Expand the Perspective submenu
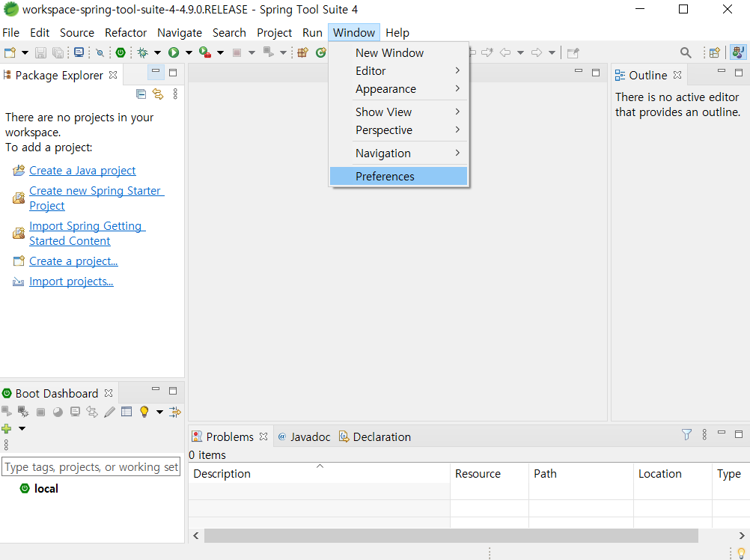750x560 pixels. coord(398,130)
